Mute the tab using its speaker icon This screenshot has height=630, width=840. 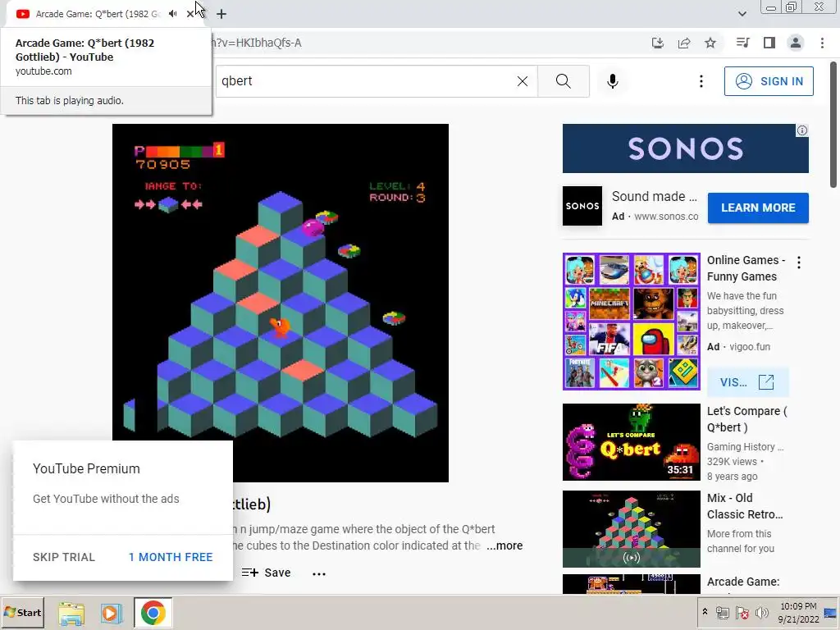pyautogui.click(x=172, y=14)
